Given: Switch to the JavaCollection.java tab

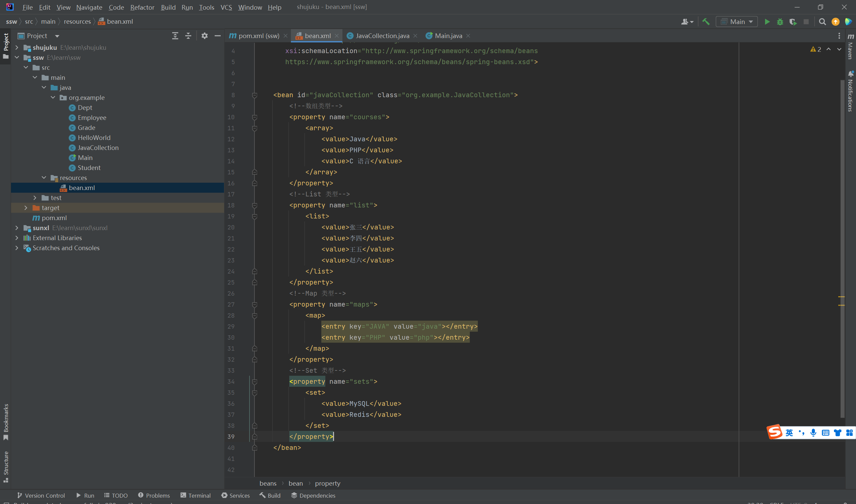Looking at the screenshot, I should click(x=382, y=36).
